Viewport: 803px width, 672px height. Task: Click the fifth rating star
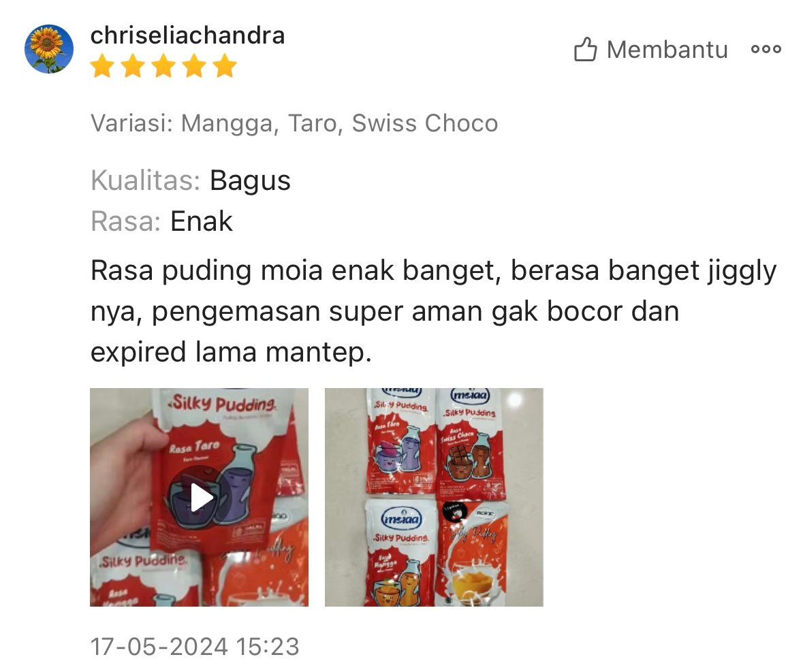pos(225,67)
